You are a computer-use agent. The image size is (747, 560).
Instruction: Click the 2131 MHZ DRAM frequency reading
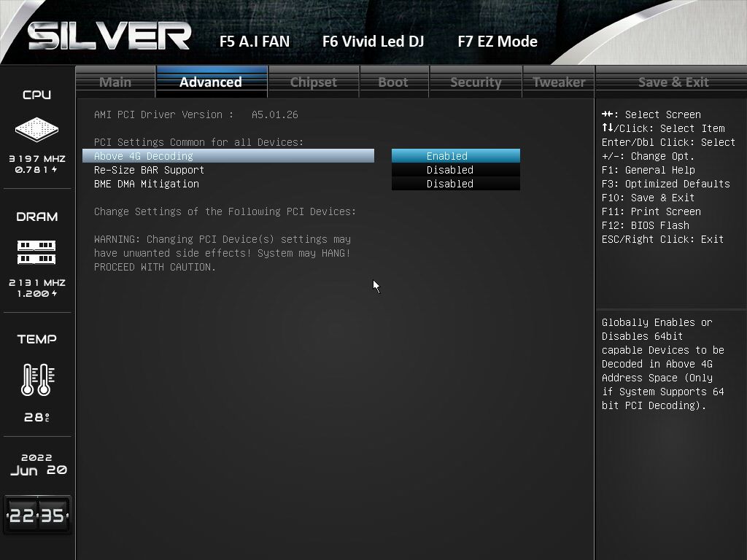coord(37,282)
